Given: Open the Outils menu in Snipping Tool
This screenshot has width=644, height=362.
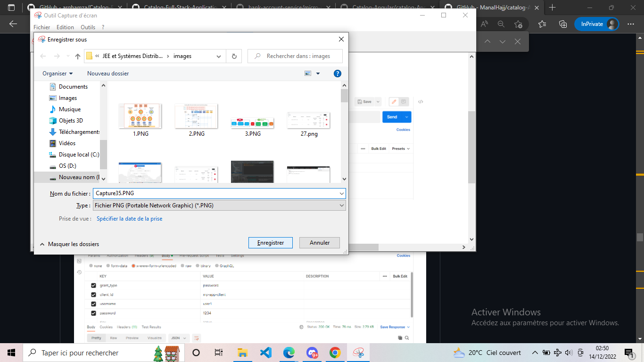Looking at the screenshot, I should click(88, 27).
